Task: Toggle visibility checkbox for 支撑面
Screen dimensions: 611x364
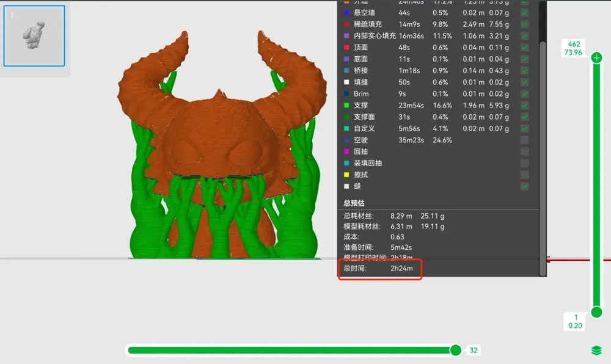Action: click(x=524, y=117)
